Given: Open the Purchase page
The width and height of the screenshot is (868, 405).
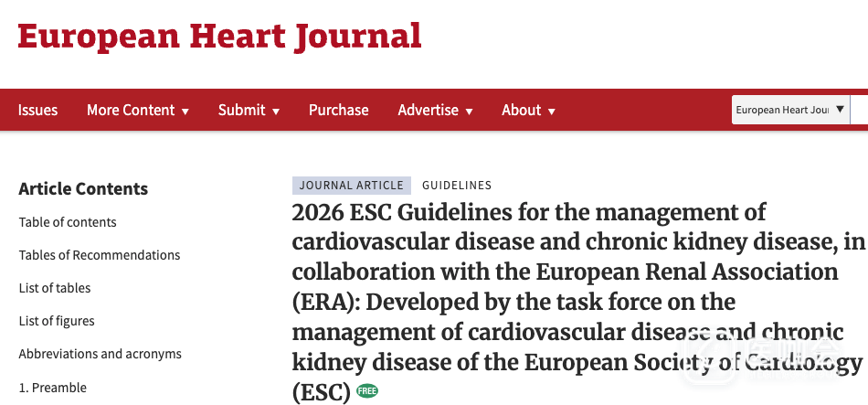Looking at the screenshot, I should (339, 110).
